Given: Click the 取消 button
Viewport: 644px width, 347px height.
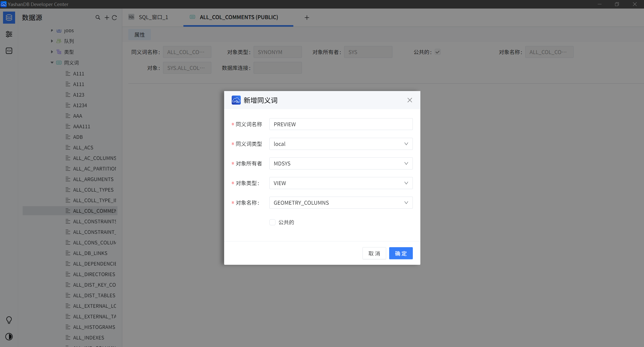Looking at the screenshot, I should (x=374, y=253).
